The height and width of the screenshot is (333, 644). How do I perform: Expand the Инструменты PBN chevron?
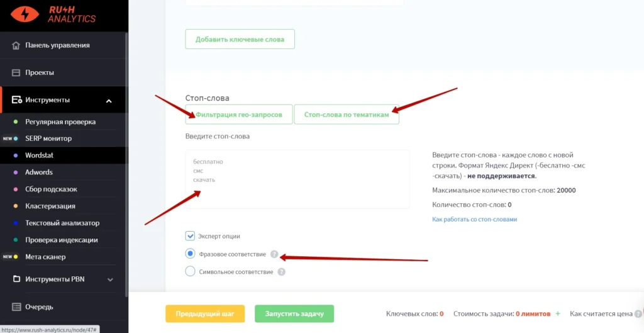pyautogui.click(x=110, y=279)
